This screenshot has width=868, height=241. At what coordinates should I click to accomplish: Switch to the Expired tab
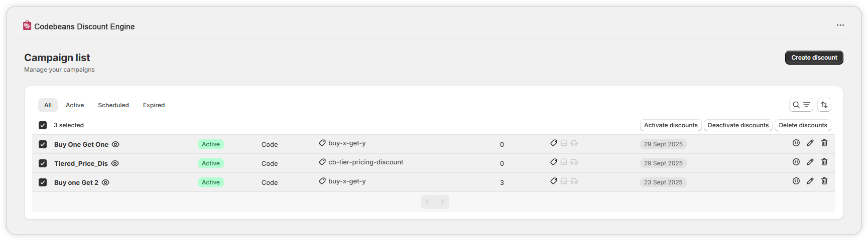154,105
